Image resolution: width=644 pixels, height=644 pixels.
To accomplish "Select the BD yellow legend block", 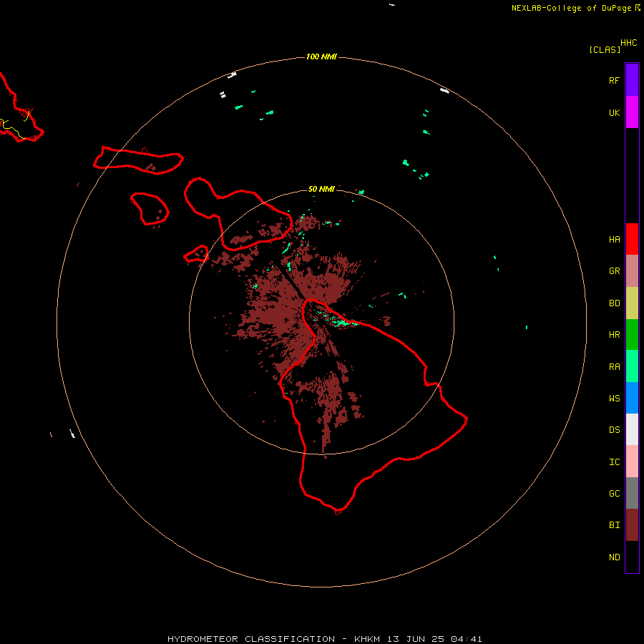I will click(x=632, y=303).
